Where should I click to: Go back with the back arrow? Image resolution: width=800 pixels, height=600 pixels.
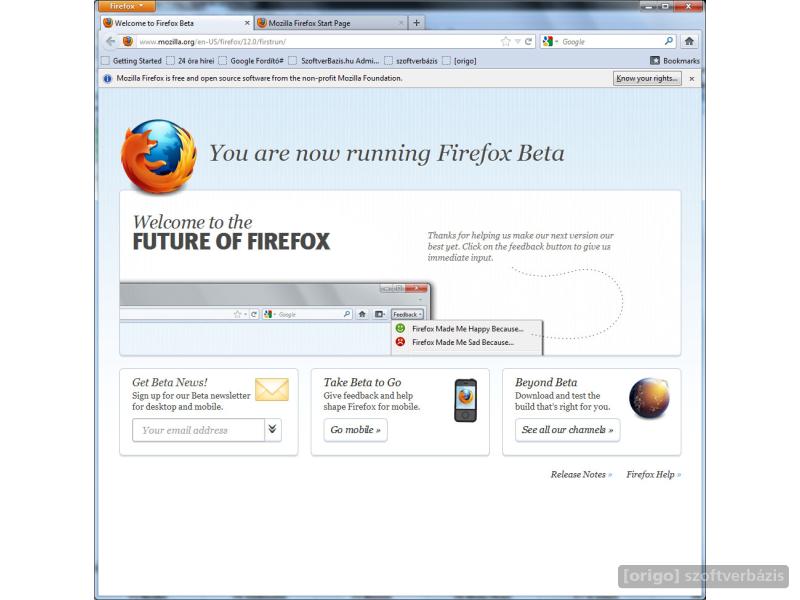111,41
